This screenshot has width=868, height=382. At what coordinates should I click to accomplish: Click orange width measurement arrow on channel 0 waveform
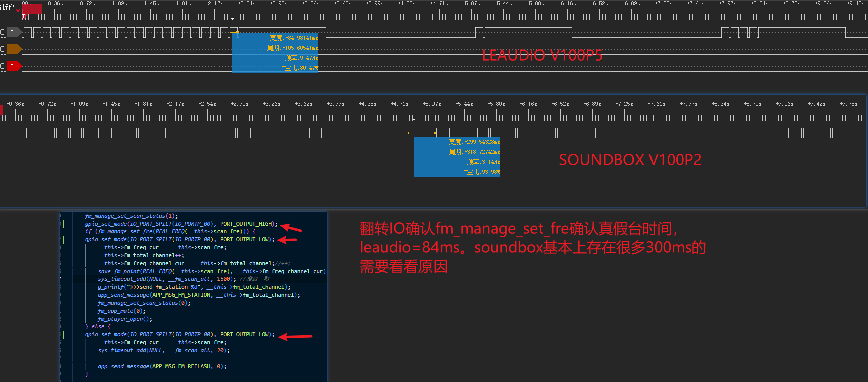(x=234, y=33)
